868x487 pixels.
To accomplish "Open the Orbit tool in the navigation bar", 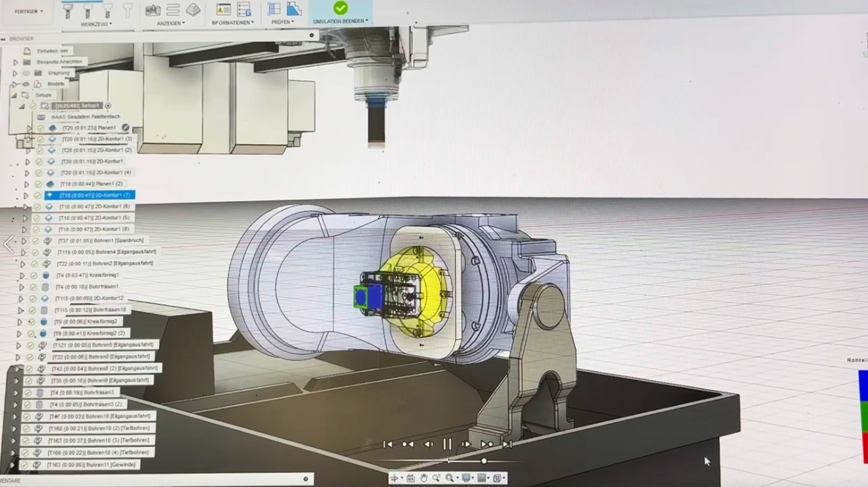I will pos(395,479).
